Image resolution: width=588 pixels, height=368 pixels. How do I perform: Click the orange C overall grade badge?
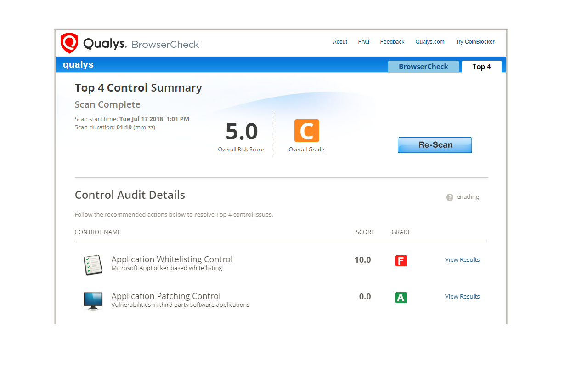(307, 131)
